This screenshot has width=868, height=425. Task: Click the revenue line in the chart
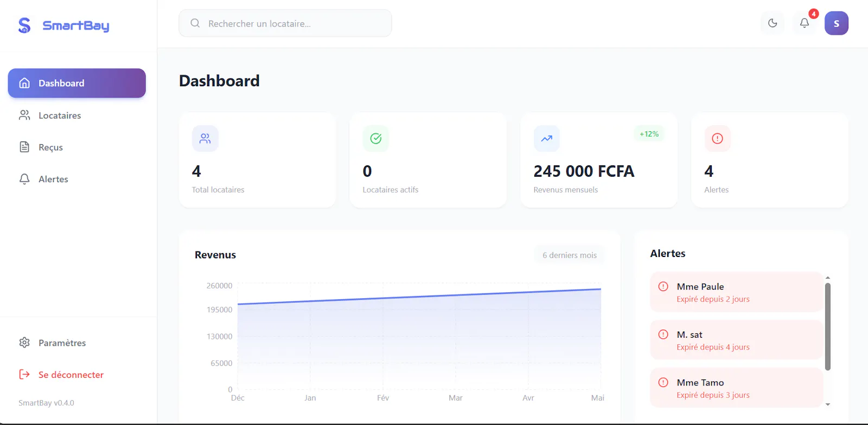tap(419, 297)
